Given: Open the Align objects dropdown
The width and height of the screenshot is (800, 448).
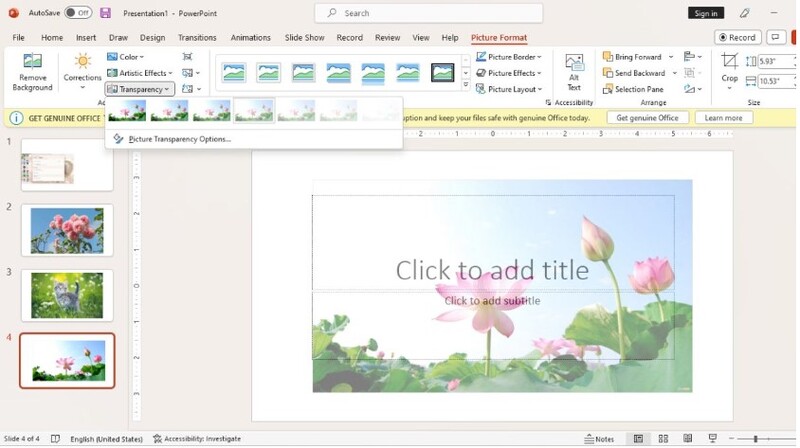Looking at the screenshot, I should point(693,57).
